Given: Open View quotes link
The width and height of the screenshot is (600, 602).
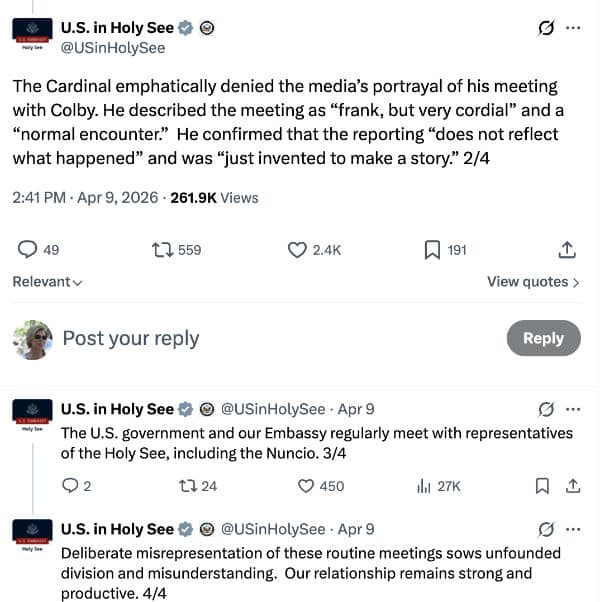Looking at the screenshot, I should click(x=533, y=282).
